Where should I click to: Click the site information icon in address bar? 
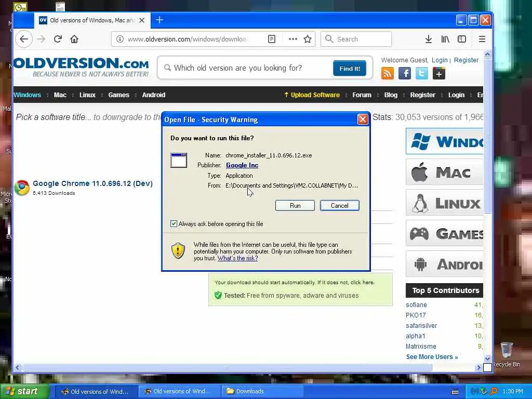(x=120, y=39)
